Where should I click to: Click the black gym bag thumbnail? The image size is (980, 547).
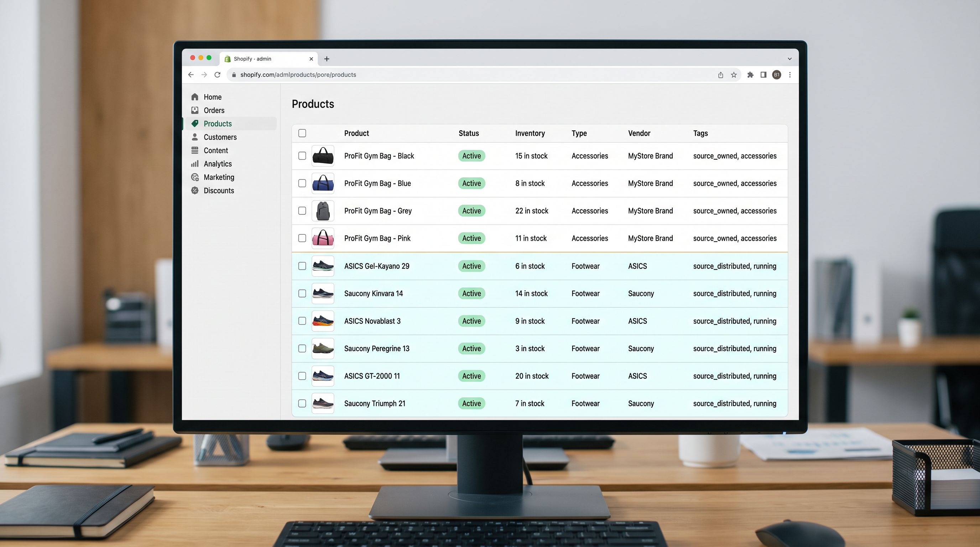(x=323, y=156)
